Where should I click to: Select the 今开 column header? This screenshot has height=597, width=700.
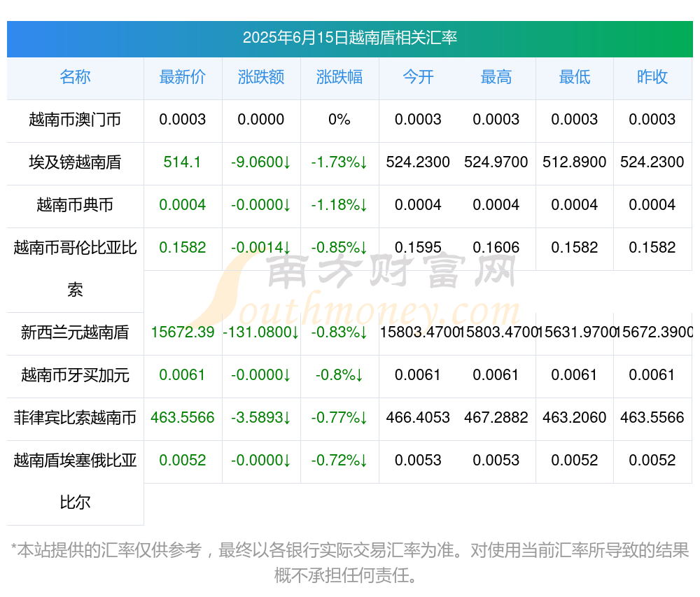[418, 77]
